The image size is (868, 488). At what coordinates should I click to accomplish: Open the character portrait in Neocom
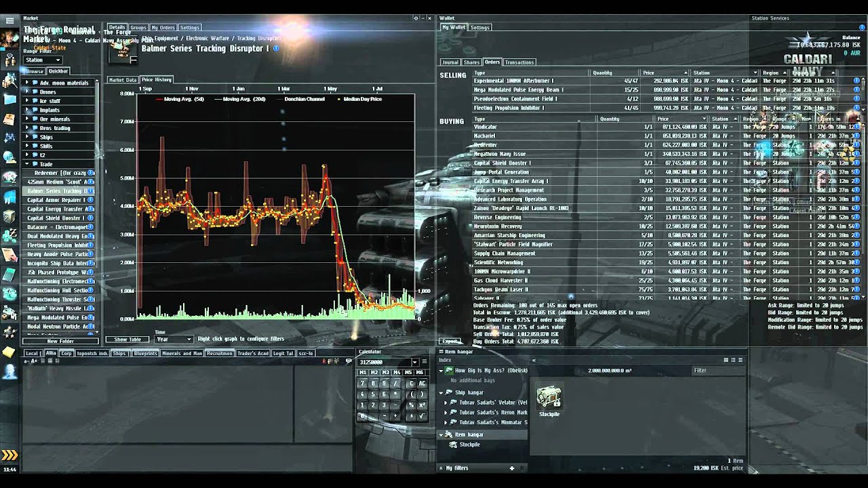9,39
